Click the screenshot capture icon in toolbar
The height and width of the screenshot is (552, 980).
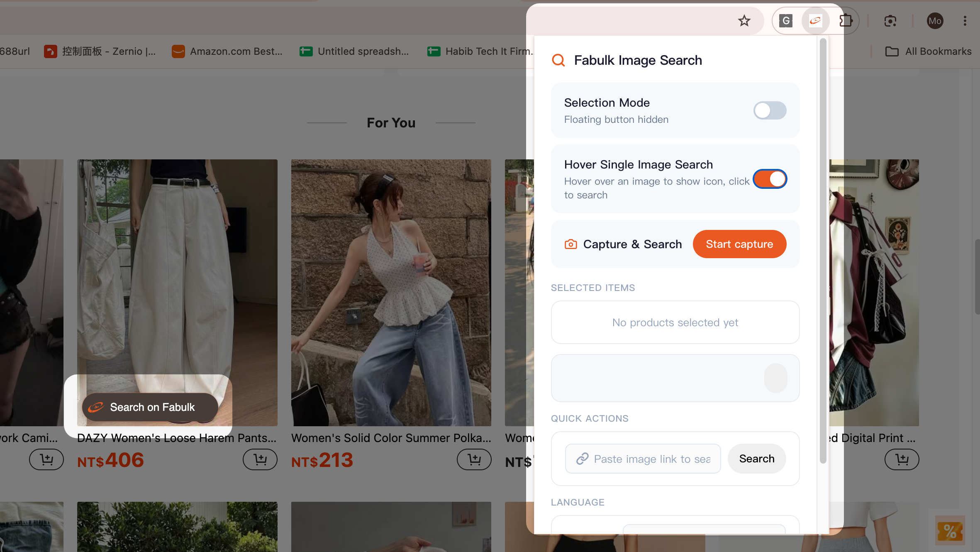click(890, 21)
